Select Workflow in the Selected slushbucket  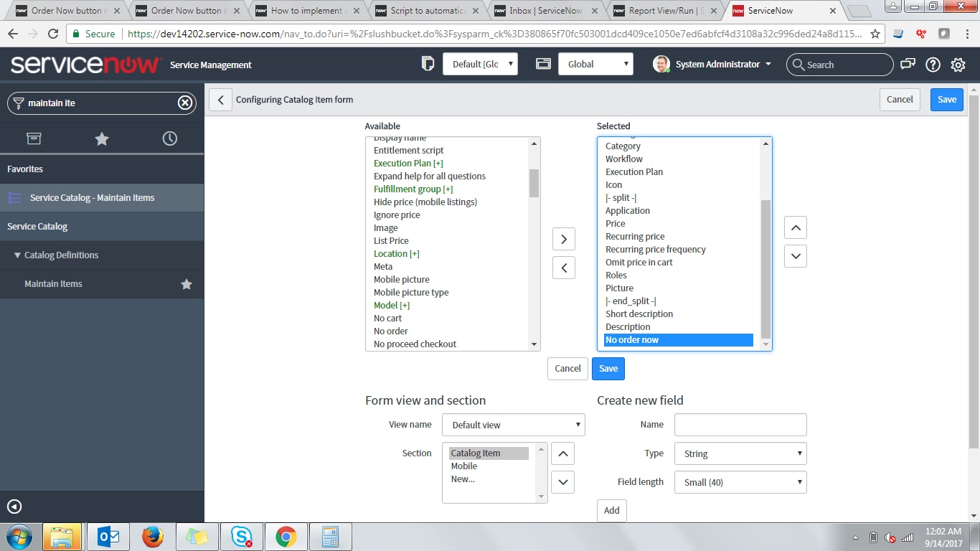point(624,159)
